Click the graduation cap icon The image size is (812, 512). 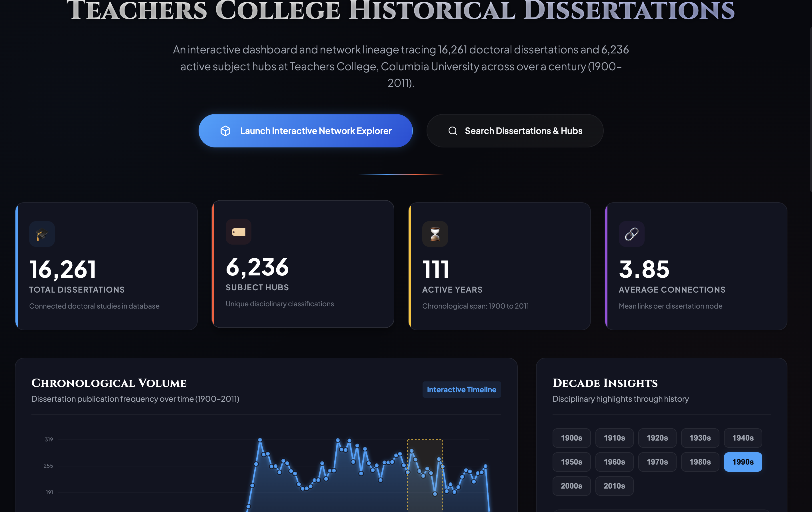pyautogui.click(x=42, y=234)
